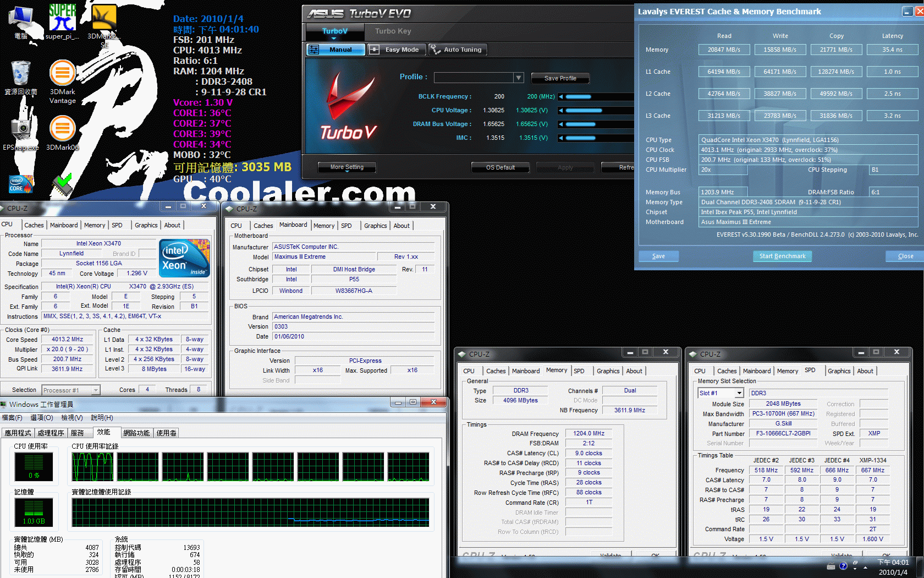Restore the language bar from the tray

(855, 564)
